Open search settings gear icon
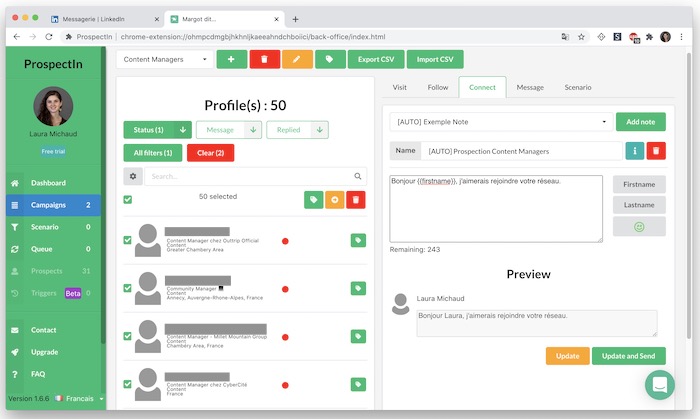The image size is (700, 419). click(133, 176)
